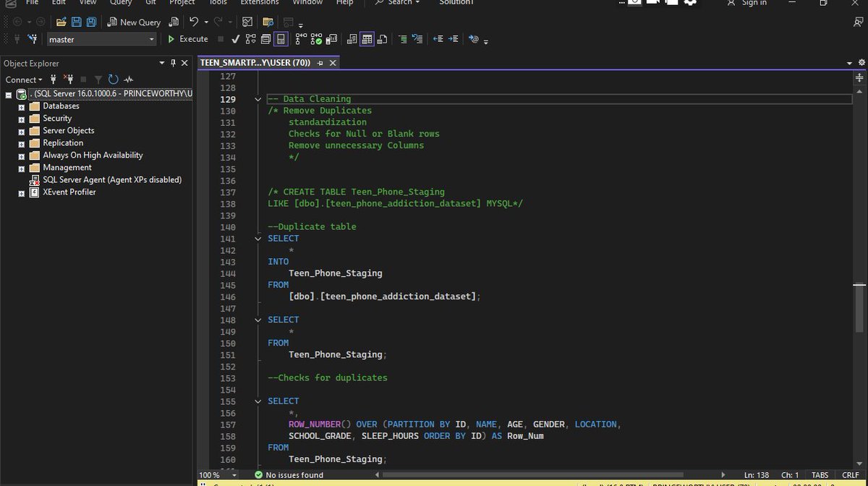Image resolution: width=868 pixels, height=486 pixels.
Task: Click the Filter funnel icon in Object Explorer
Action: [98, 80]
